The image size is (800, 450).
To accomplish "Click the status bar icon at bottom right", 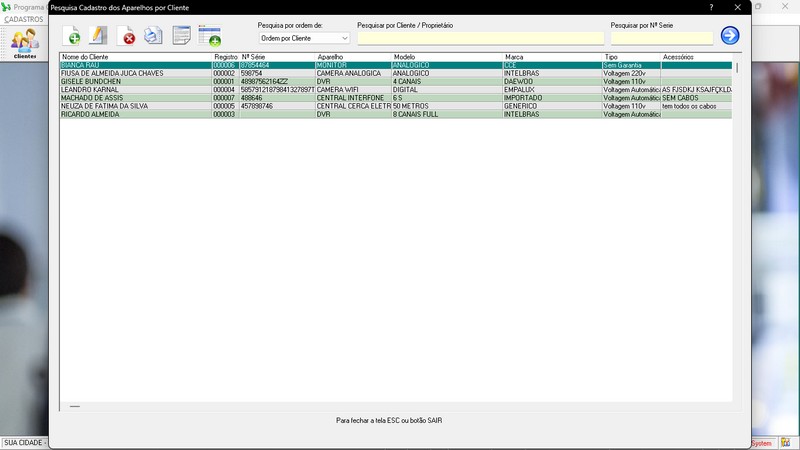I will [786, 443].
